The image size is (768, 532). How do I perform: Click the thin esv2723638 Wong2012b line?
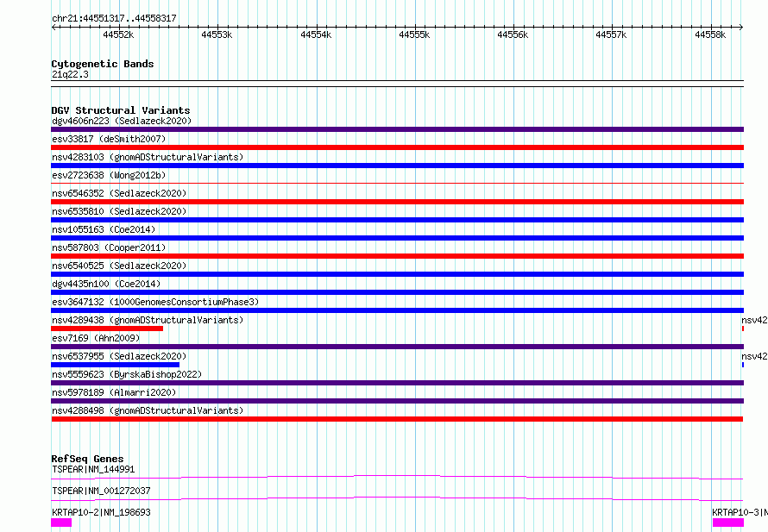(397, 184)
